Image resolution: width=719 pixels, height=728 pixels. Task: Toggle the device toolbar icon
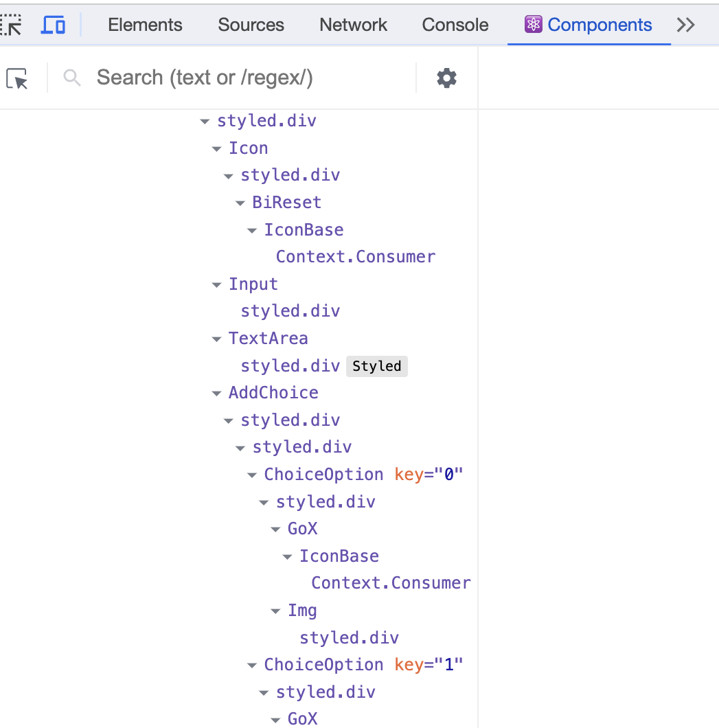pyautogui.click(x=53, y=25)
